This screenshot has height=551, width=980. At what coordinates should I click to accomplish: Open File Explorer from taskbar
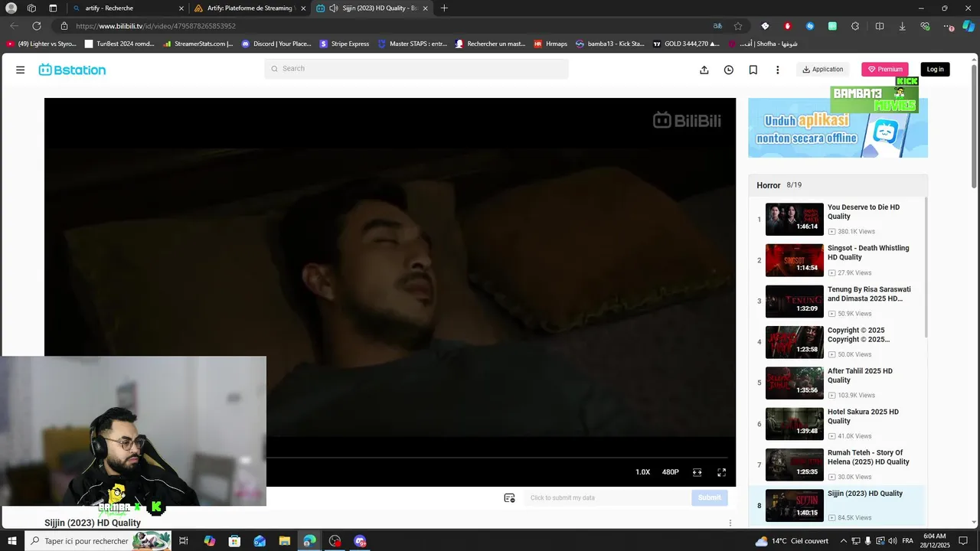click(x=285, y=541)
